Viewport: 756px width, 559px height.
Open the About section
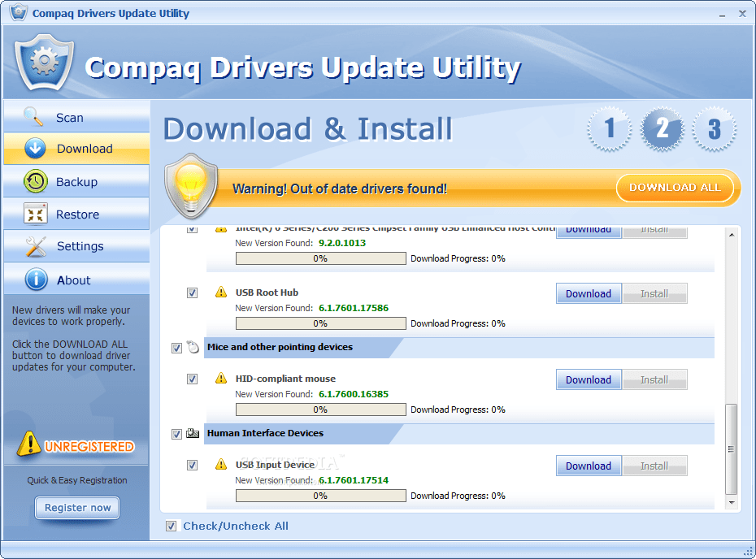[x=76, y=279]
